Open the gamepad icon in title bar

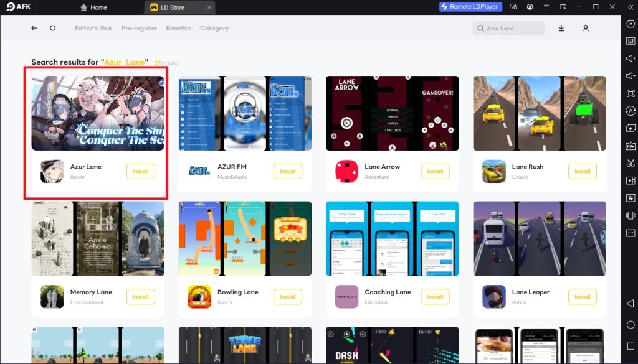pos(513,7)
